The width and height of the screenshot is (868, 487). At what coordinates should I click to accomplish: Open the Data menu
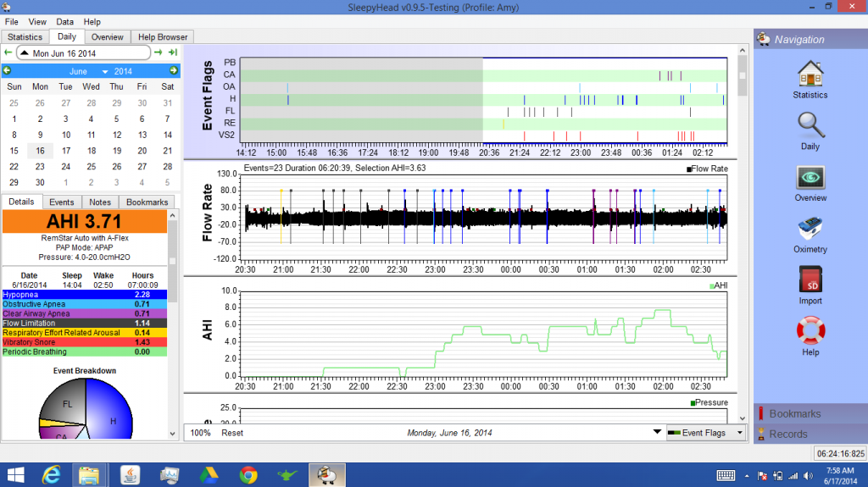pos(64,21)
